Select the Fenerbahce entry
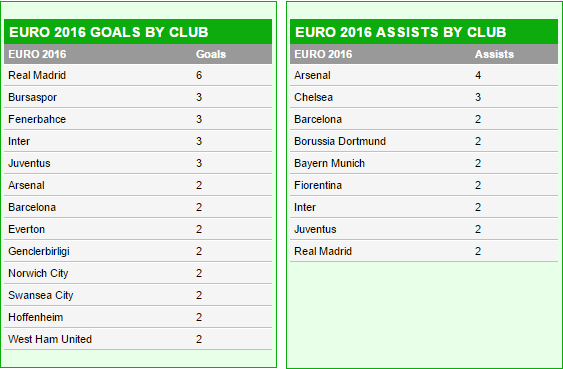Image resolution: width=563 pixels, height=369 pixels. (37, 119)
